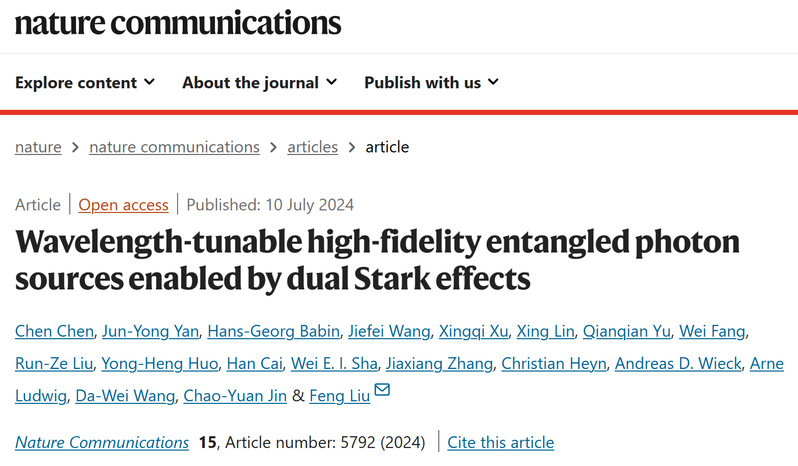Click corresponding author Feng Liu
The width and height of the screenshot is (798, 466).
pos(339,396)
